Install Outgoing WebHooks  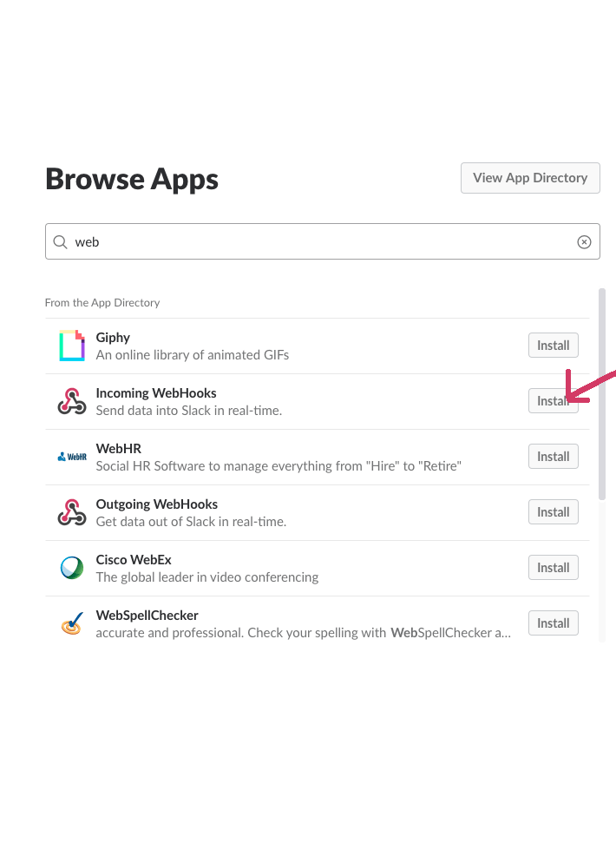(x=554, y=512)
